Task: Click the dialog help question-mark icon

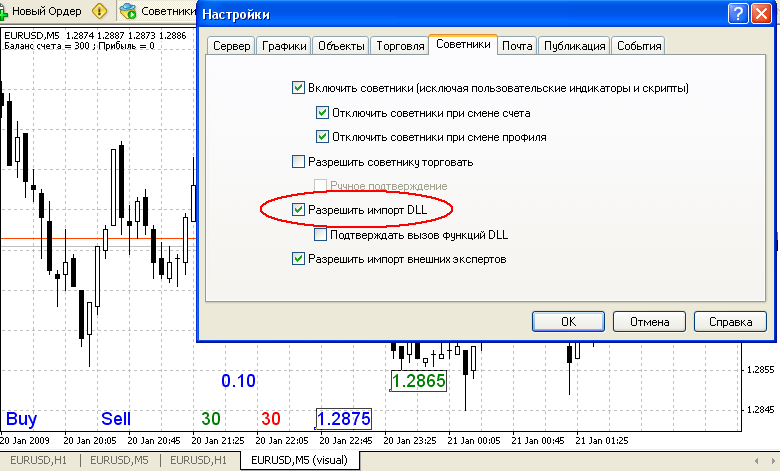Action: (x=738, y=14)
